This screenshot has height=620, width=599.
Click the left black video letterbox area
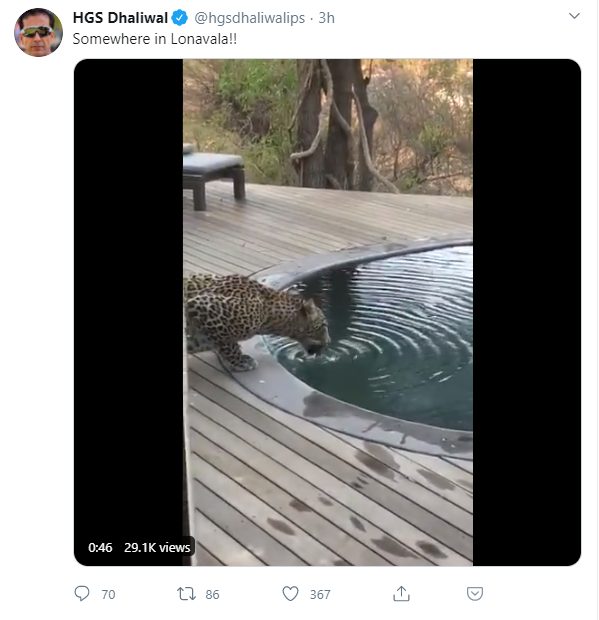coord(128,301)
